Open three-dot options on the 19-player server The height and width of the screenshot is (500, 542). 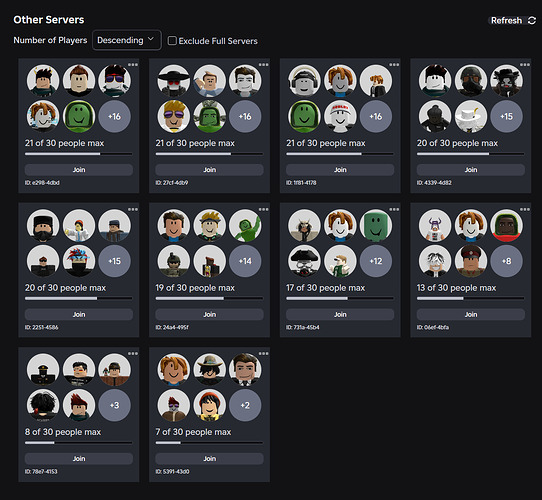(263, 209)
